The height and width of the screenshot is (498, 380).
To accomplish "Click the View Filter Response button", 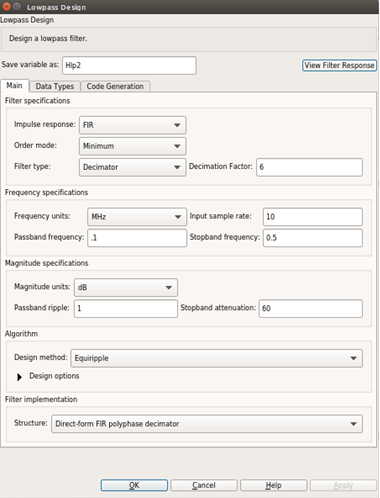I will tap(339, 65).
